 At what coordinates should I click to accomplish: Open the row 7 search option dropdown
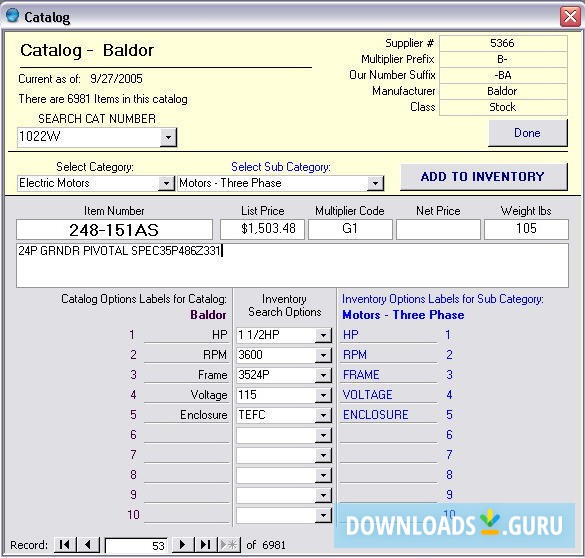point(323,455)
